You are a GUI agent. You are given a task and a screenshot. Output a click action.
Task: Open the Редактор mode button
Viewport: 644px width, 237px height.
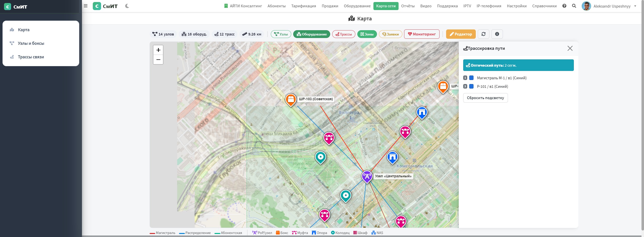[461, 34]
